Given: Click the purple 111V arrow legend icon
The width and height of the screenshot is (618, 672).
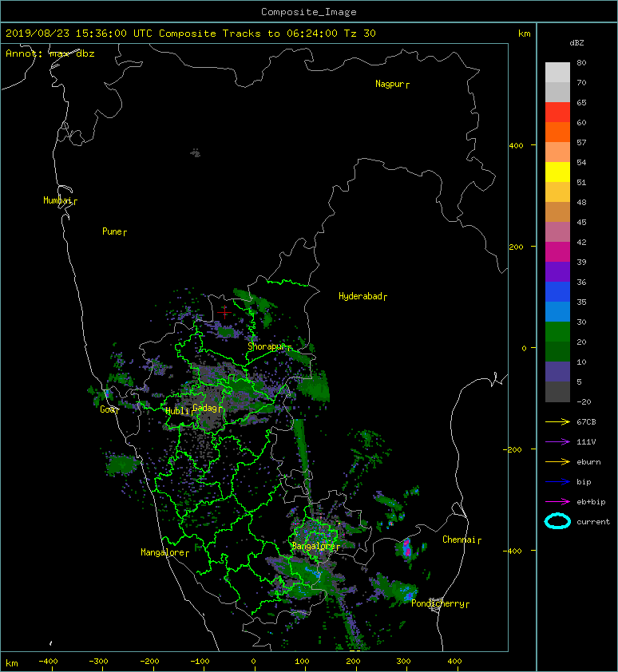Looking at the screenshot, I should pos(557,442).
